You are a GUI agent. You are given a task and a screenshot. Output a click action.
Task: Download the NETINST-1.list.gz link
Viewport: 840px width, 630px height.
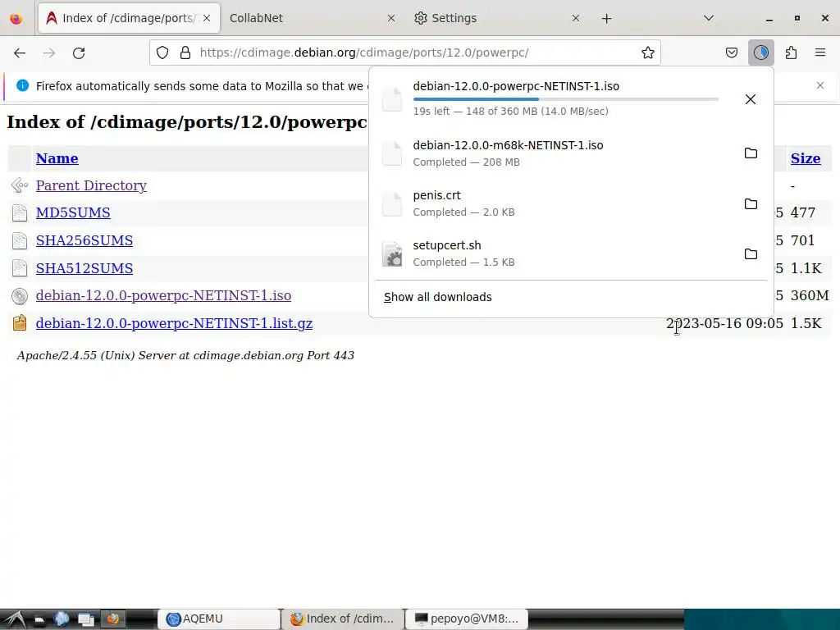[174, 323]
